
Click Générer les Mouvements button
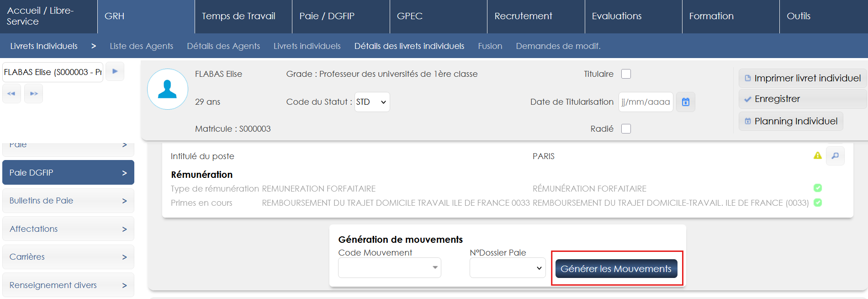click(x=616, y=269)
